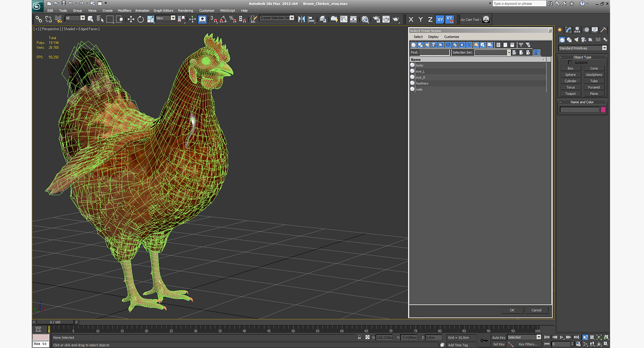Restrict to Z axis constraint
Screen dimensions: 644x348
click(430, 19)
